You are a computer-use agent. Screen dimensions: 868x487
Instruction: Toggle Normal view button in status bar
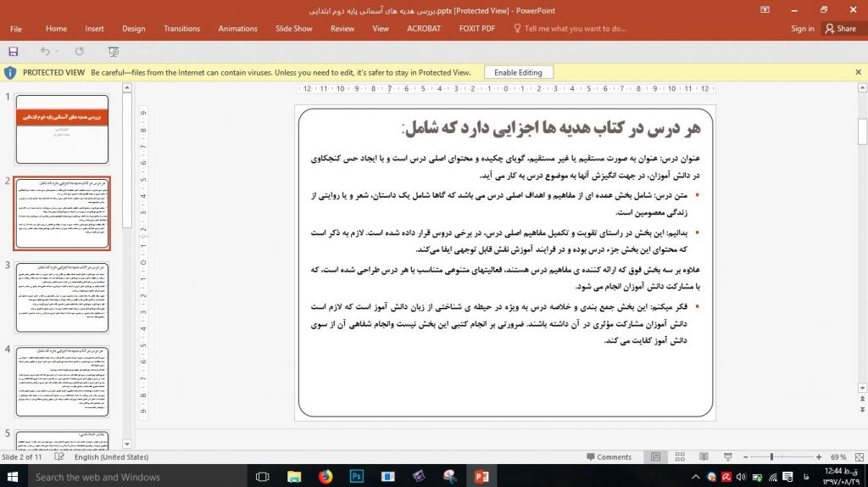tap(655, 457)
